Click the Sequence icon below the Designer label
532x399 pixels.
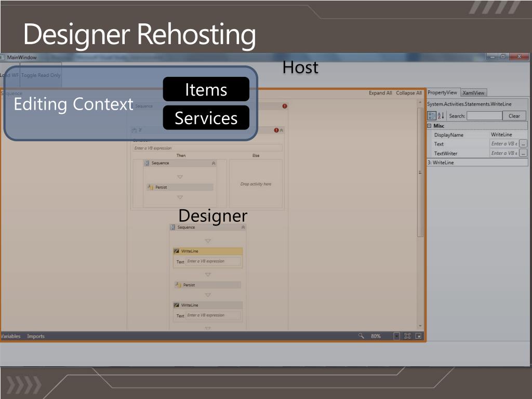pyautogui.click(x=172, y=228)
